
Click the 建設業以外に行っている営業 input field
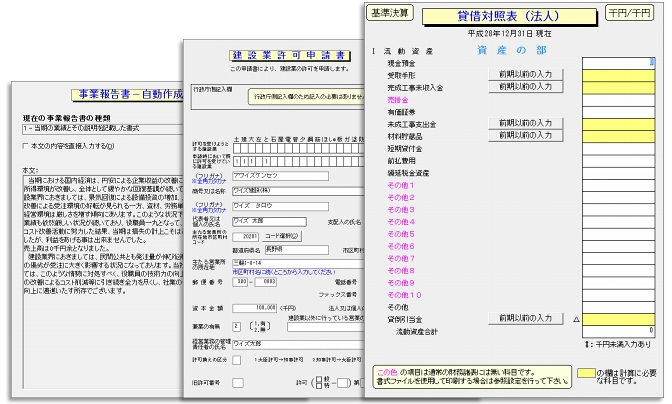pyautogui.click(x=326, y=327)
